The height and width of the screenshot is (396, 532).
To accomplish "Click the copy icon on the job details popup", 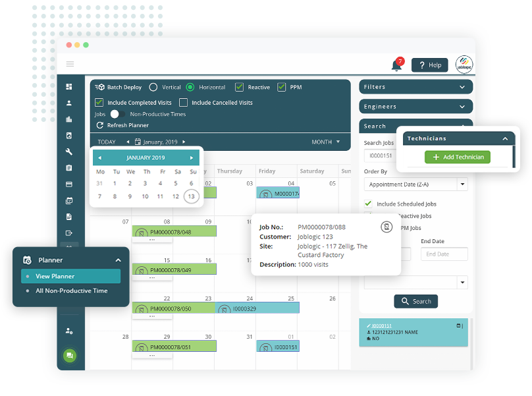I will [x=385, y=227].
